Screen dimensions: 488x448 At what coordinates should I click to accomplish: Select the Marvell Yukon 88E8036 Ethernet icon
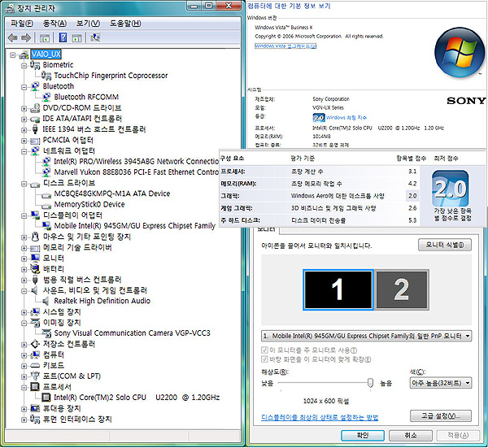coord(46,172)
